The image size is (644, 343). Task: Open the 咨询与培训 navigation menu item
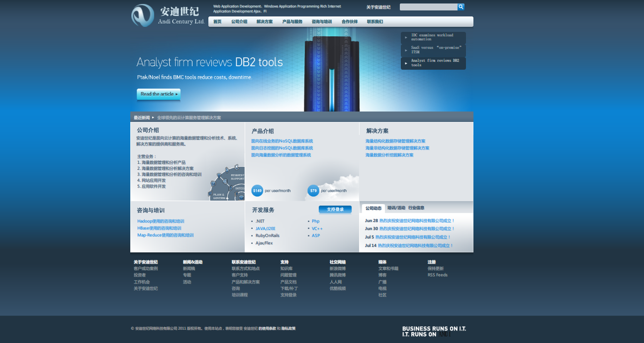[322, 22]
